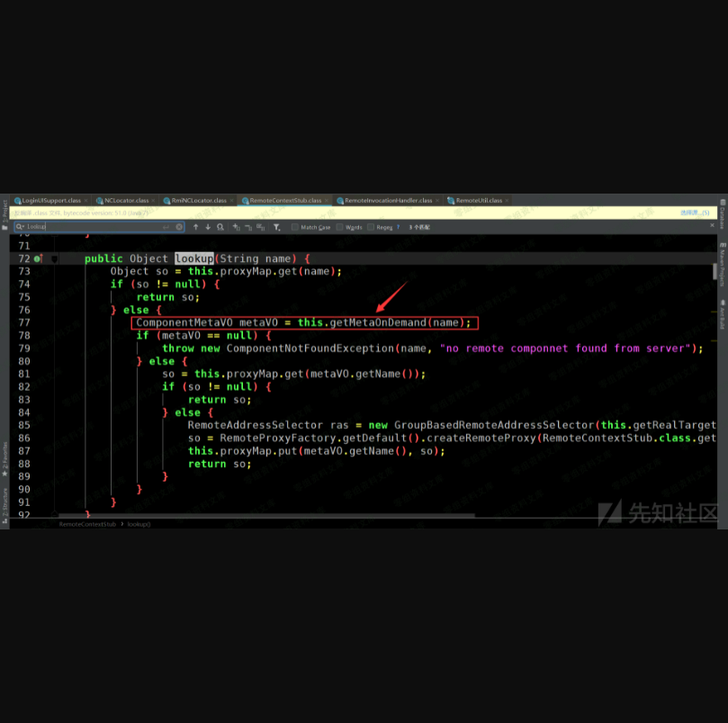Click the search filter funnel icon
The height and width of the screenshot is (723, 728).
pos(276,228)
